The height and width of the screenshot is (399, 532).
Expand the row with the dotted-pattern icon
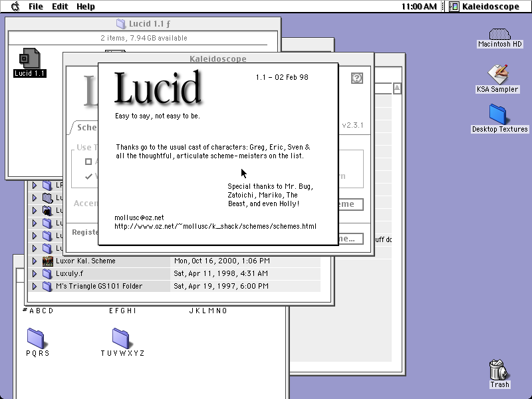point(35,198)
